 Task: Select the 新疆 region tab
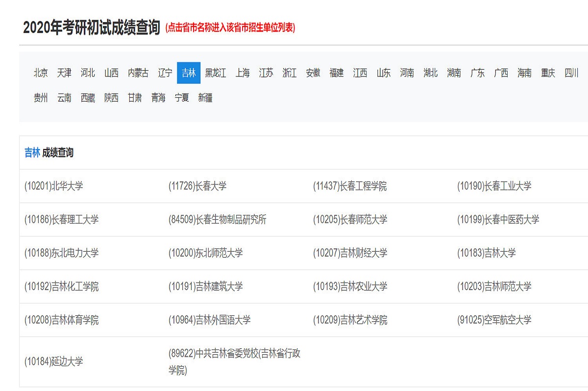point(205,98)
